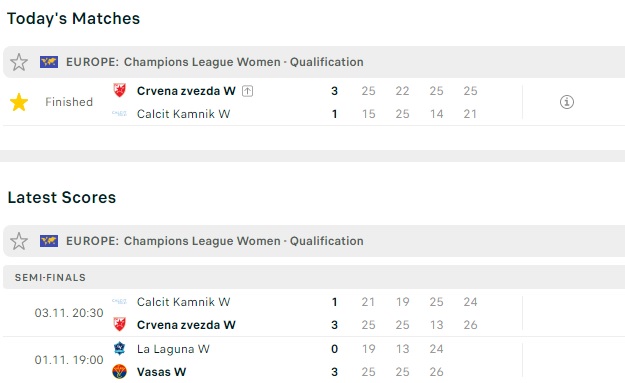Open Champions League Women Qualification link under Today's Matches
This screenshot has height=383, width=625.
244,62
